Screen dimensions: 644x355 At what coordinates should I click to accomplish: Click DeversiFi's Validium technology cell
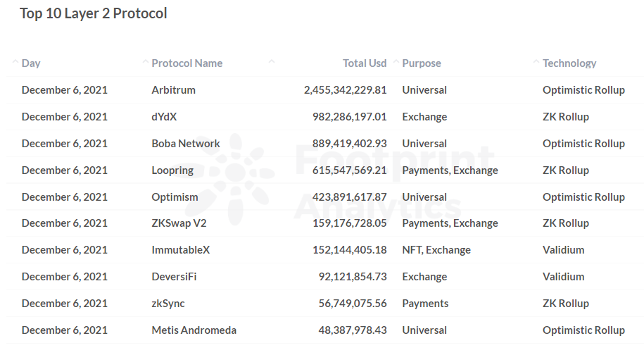[563, 277]
